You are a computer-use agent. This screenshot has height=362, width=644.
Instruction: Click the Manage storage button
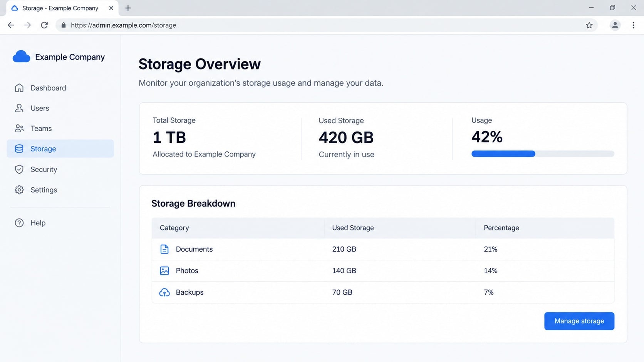click(579, 321)
